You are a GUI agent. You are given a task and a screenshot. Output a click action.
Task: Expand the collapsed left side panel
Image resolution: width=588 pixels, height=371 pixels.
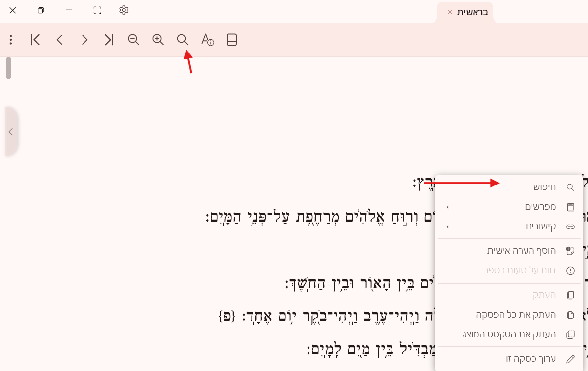[x=11, y=132]
